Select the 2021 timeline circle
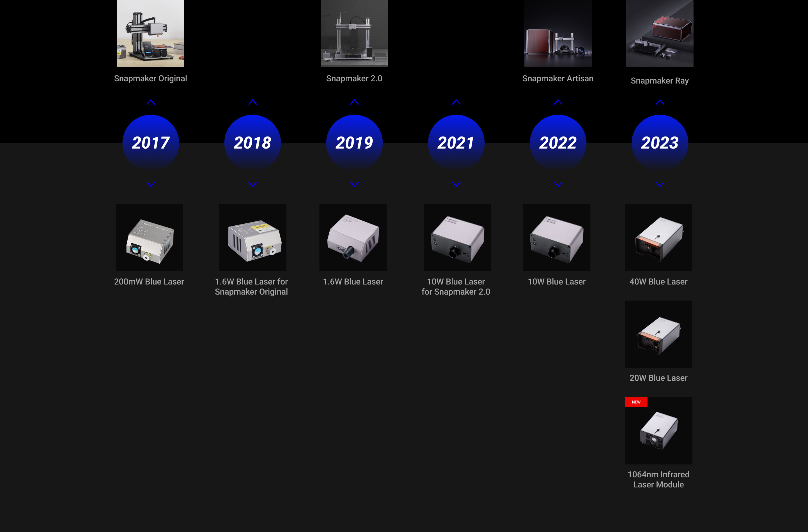The image size is (808, 532). pyautogui.click(x=456, y=143)
